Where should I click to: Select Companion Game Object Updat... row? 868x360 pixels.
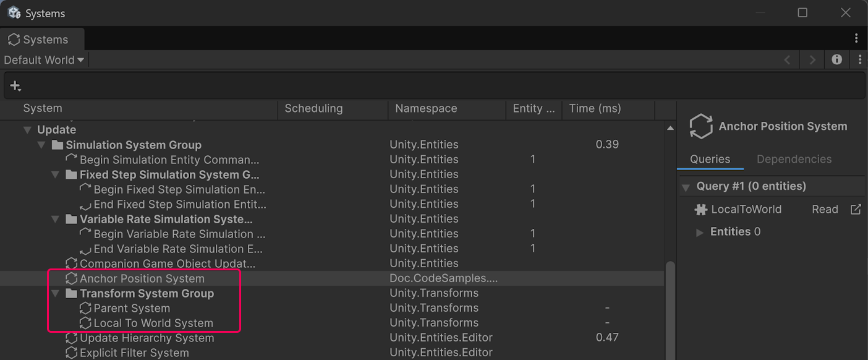[x=332, y=264]
